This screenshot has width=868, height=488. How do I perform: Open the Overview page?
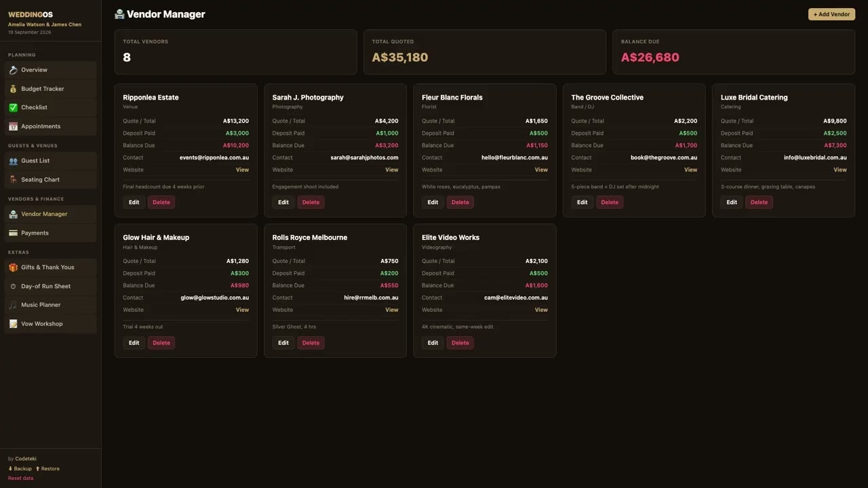coord(50,70)
